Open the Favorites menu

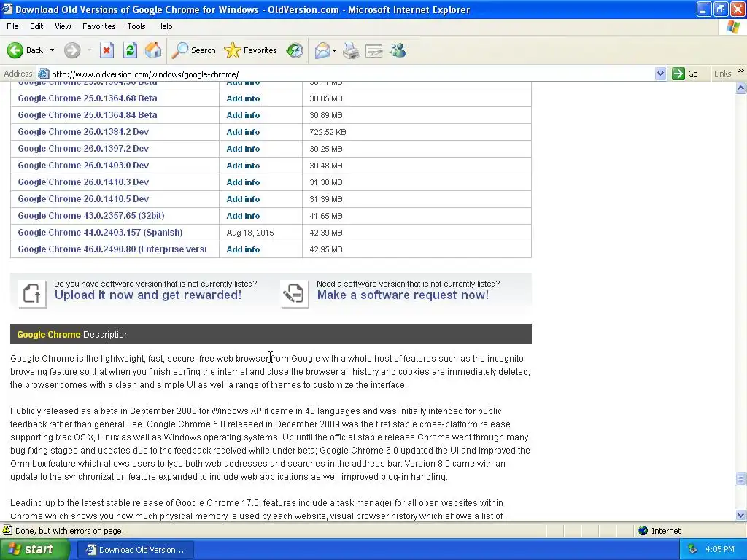98,26
